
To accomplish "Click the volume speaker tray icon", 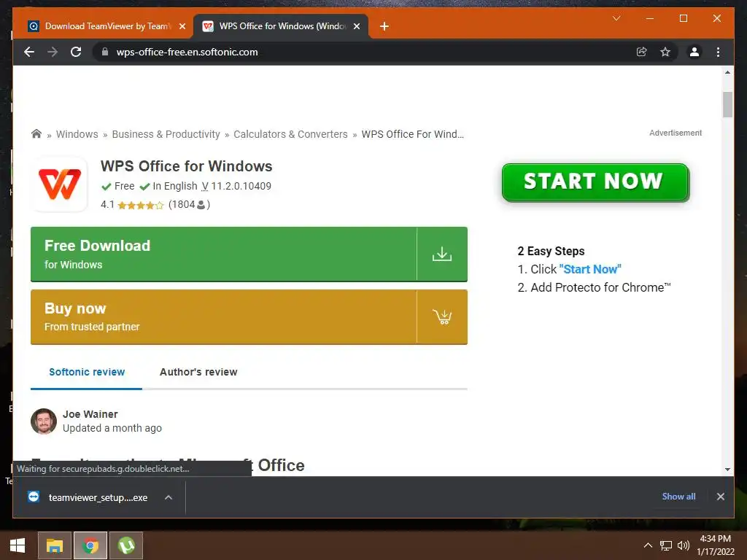I will [683, 545].
